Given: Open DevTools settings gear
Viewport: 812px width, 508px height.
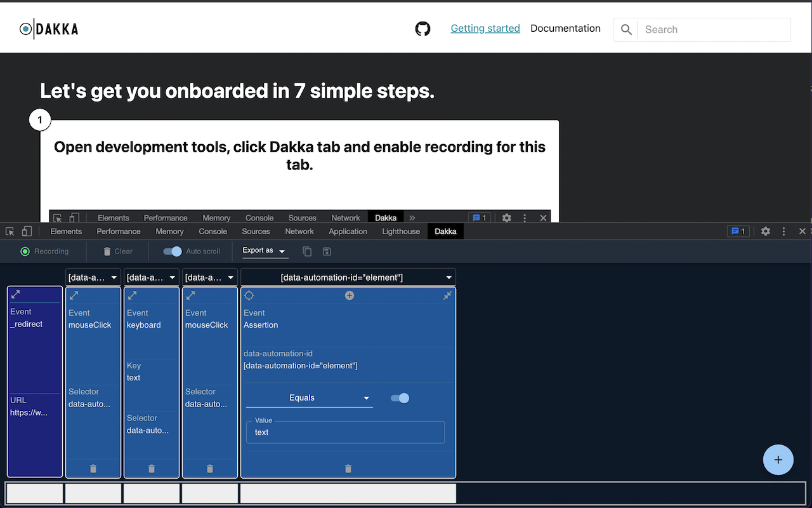Looking at the screenshot, I should pos(766,231).
